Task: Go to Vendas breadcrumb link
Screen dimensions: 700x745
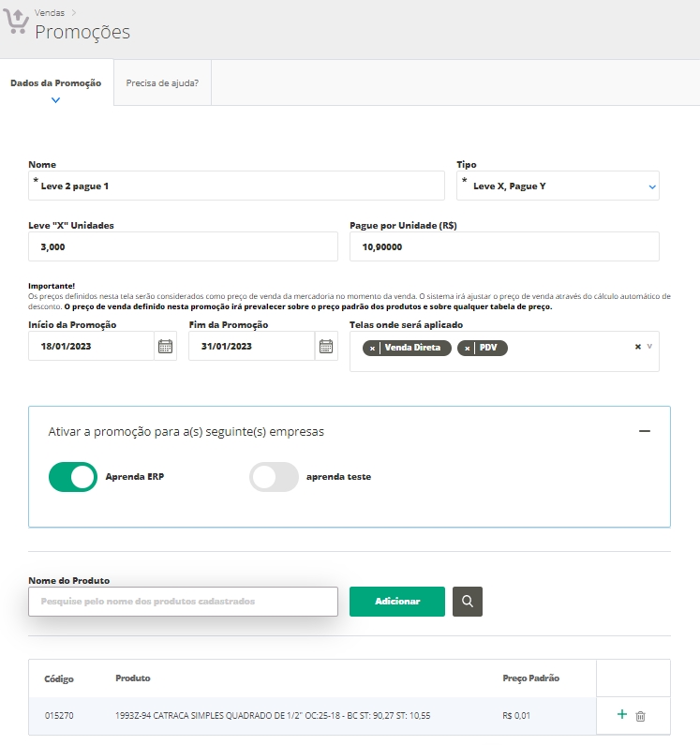Action: (x=50, y=13)
